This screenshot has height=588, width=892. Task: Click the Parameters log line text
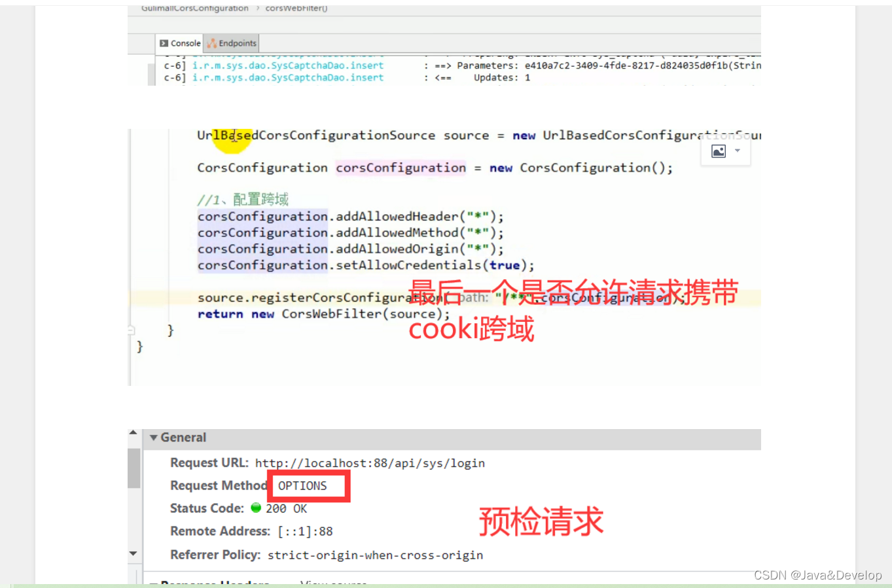[609, 65]
